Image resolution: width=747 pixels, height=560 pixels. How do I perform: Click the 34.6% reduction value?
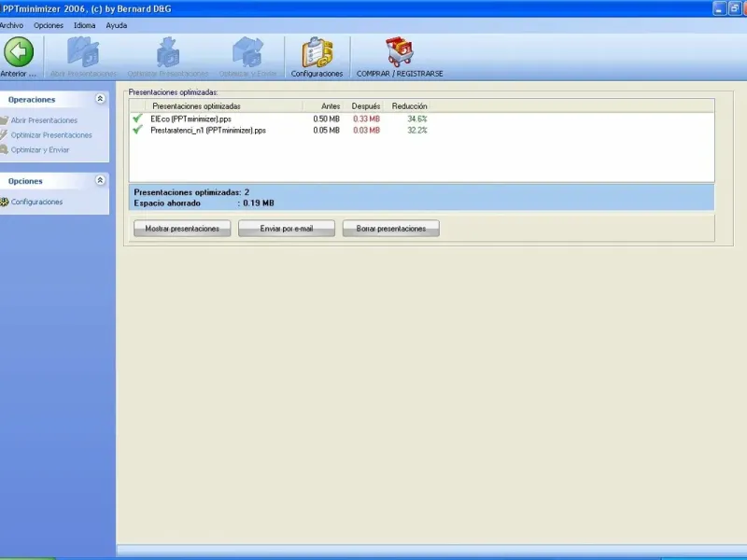(x=417, y=119)
